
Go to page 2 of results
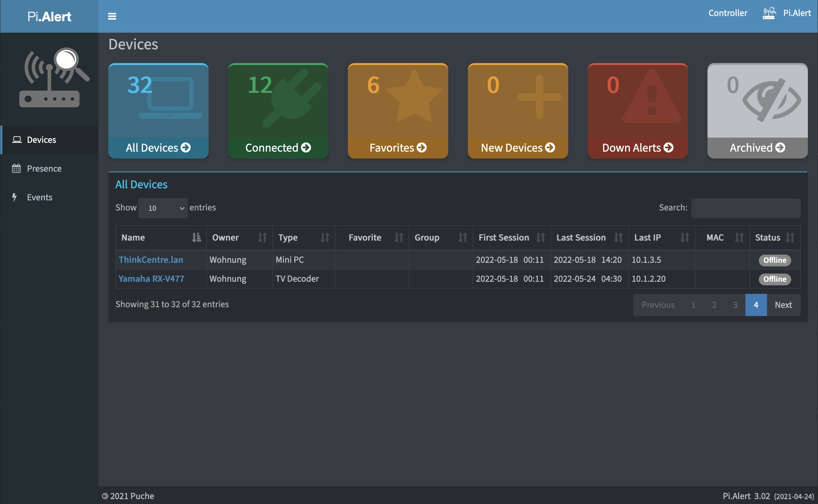pos(714,305)
